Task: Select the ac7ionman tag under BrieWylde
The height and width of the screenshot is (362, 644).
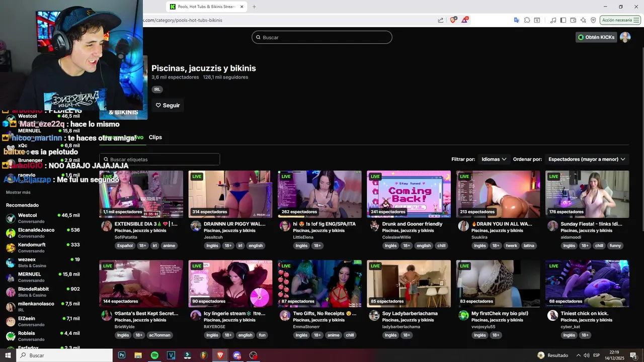Action: click(159, 335)
